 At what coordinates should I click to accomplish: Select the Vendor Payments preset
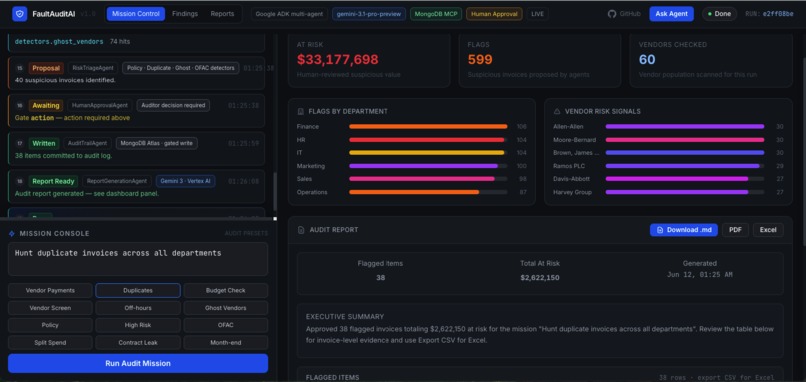(50, 290)
